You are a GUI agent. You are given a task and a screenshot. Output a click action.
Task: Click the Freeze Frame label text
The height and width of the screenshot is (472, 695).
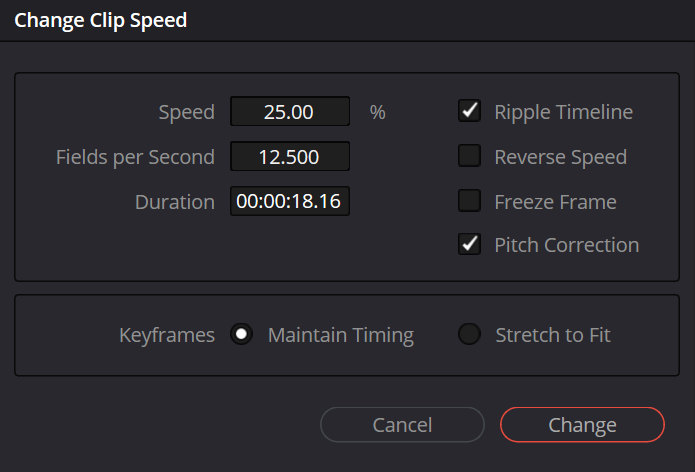555,202
